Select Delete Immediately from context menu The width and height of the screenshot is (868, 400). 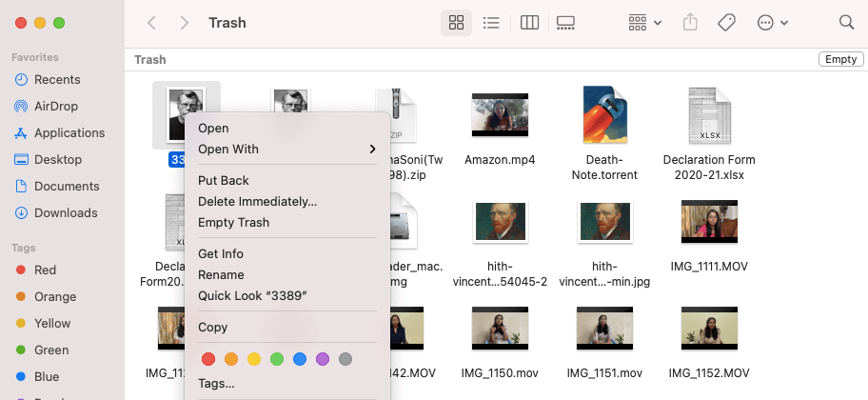[257, 201]
